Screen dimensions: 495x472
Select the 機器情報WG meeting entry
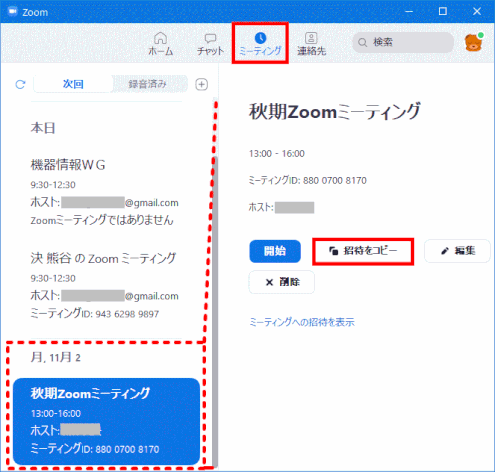pos(105,192)
